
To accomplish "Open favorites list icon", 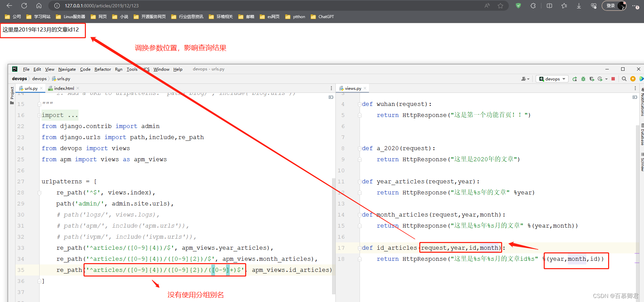I will coord(564,6).
